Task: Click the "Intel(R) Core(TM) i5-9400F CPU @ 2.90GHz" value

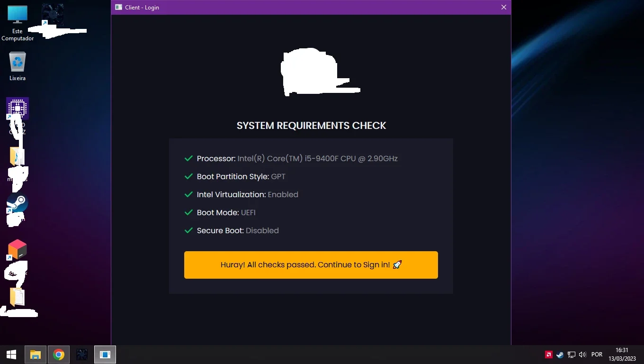Action: point(318,158)
